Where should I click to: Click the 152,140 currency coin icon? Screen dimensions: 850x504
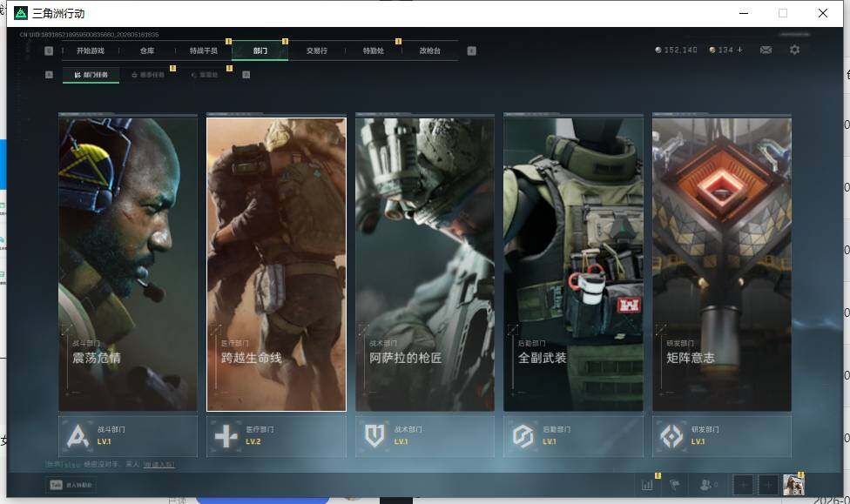(x=658, y=50)
